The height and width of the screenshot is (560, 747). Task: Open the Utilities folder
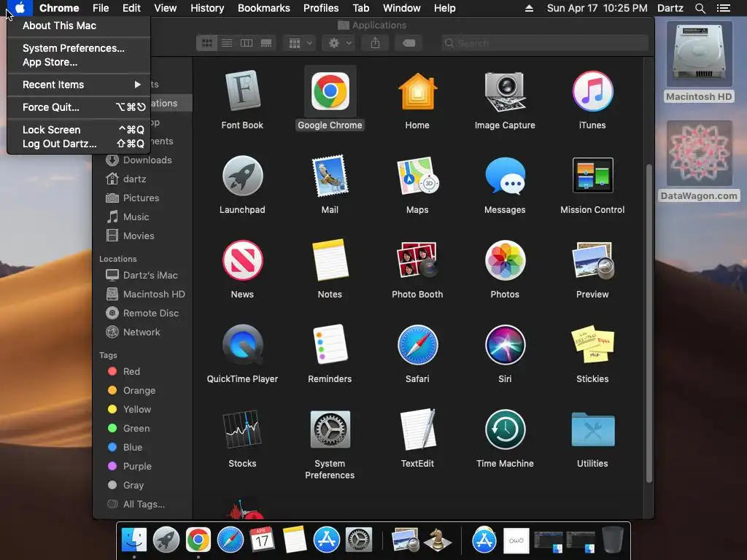point(592,429)
